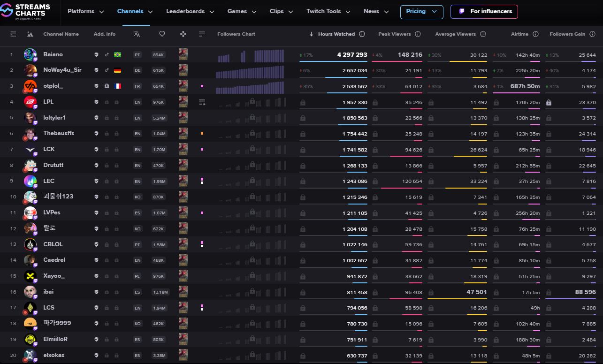Sort table by Peak Viewers
This screenshot has width=603, height=364.
[394, 34]
